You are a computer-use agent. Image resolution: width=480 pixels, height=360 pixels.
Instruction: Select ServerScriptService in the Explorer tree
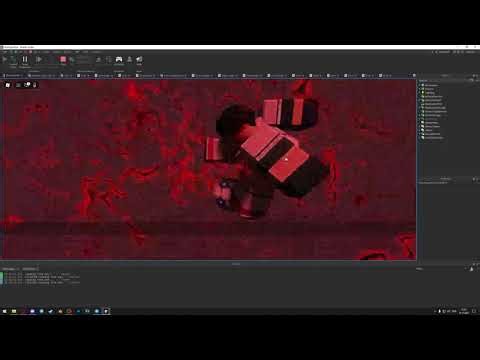coord(434,111)
